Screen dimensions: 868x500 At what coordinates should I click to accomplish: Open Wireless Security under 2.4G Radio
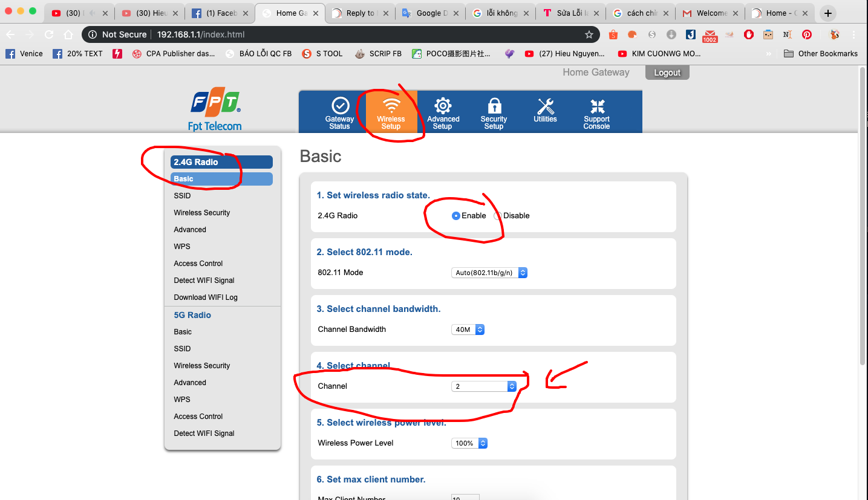point(201,213)
